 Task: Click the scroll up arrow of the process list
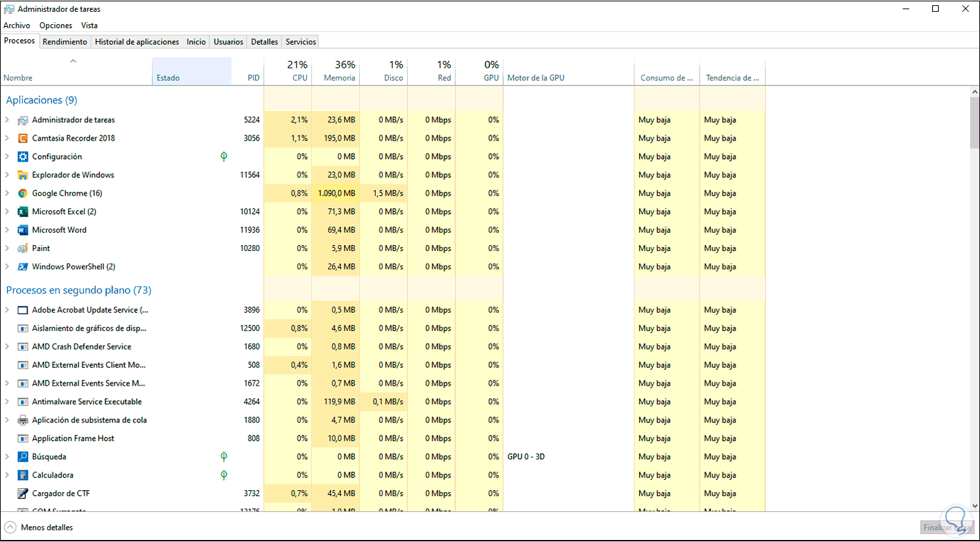pos(975,93)
